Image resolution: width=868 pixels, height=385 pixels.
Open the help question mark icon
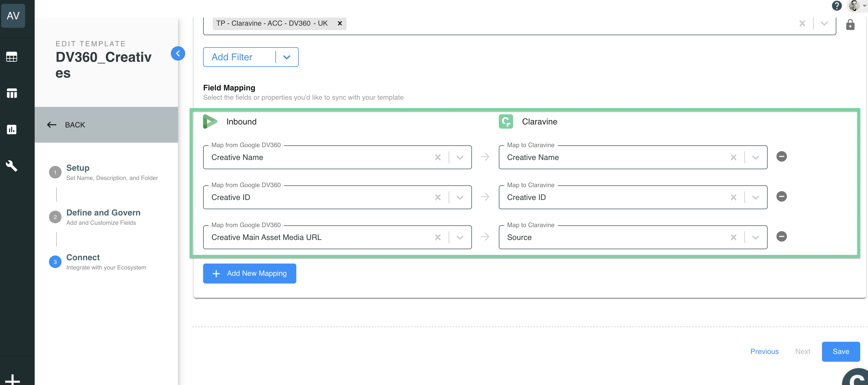click(x=837, y=6)
